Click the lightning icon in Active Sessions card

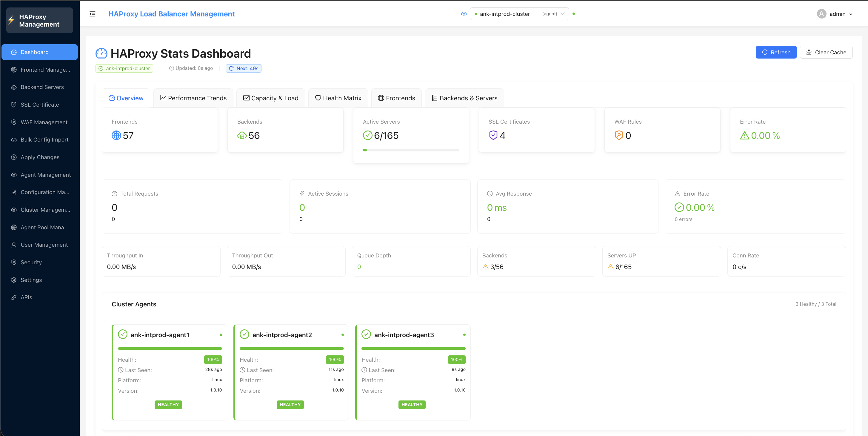(x=302, y=194)
